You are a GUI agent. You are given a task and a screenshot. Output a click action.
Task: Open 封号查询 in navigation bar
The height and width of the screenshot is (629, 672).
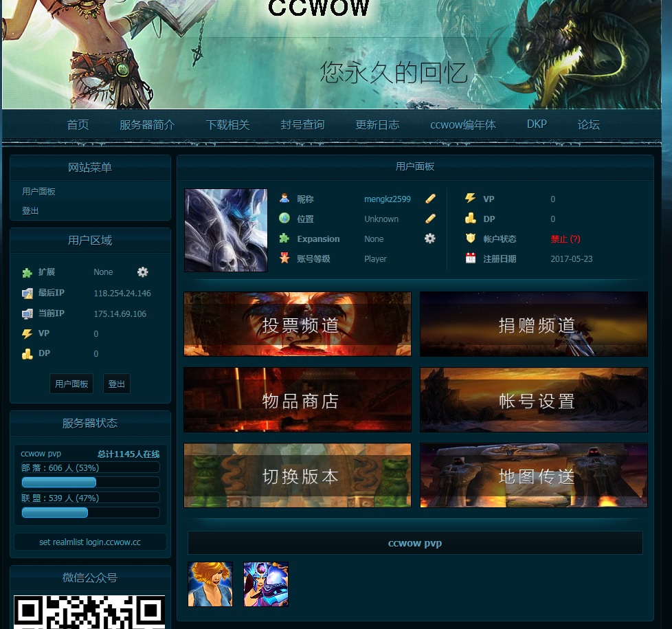click(302, 124)
